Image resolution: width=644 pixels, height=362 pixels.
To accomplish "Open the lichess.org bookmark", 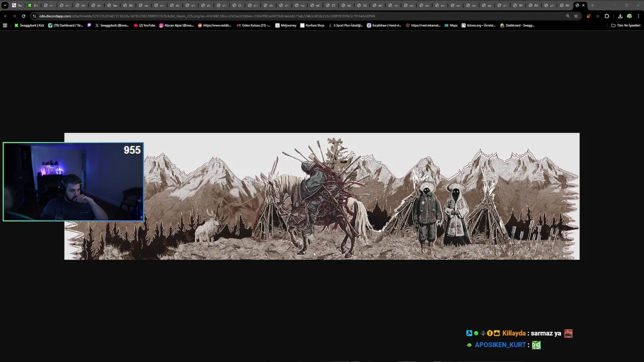I will click(478, 25).
